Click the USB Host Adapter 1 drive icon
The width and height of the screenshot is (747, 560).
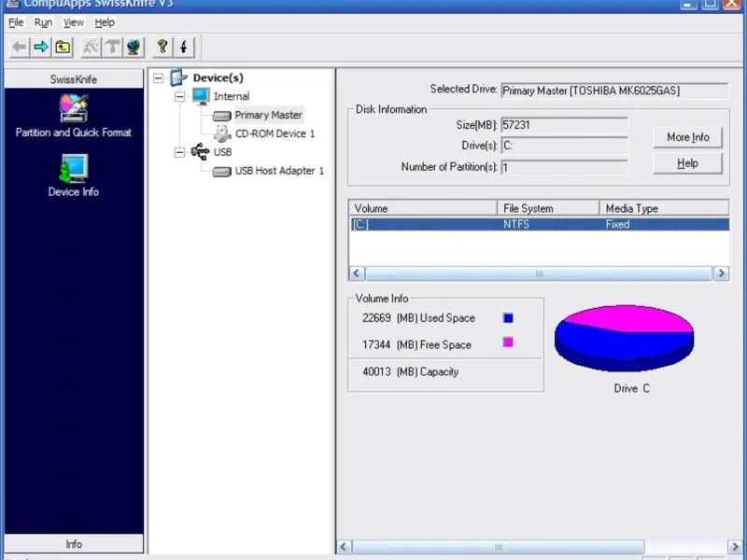click(x=221, y=172)
